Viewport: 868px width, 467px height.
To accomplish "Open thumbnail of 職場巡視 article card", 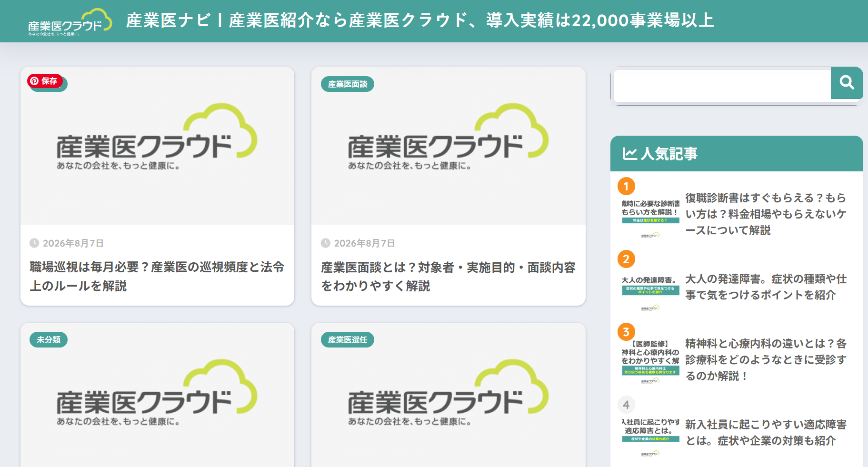I will coord(157,146).
